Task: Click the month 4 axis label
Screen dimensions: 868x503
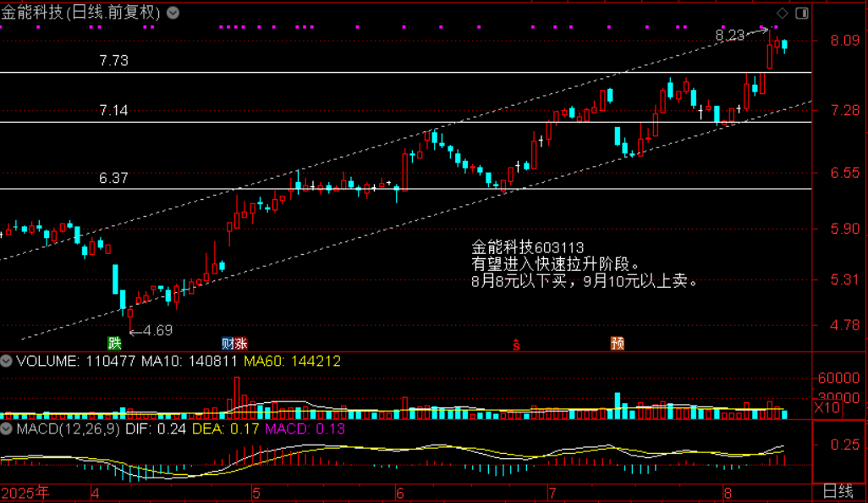Action: [x=96, y=493]
